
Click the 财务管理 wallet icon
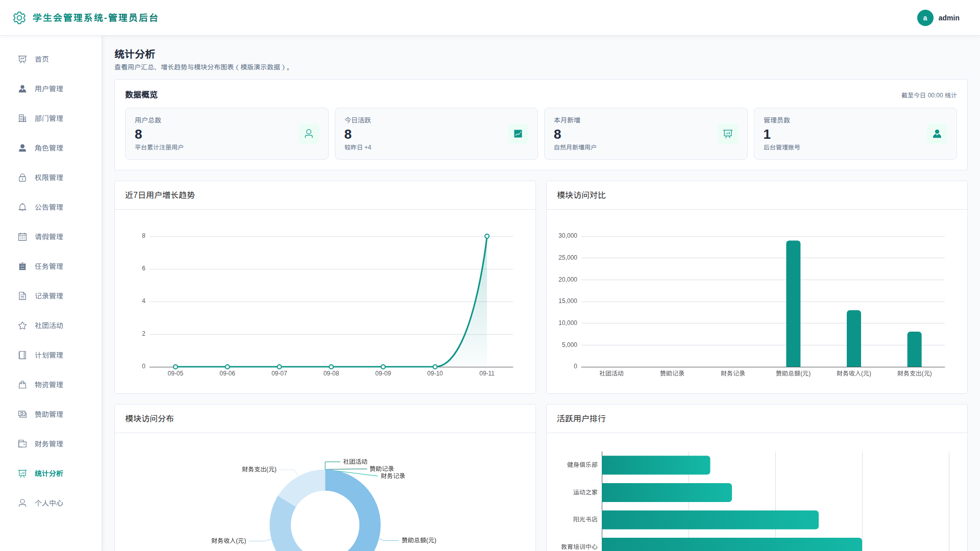pos(22,444)
